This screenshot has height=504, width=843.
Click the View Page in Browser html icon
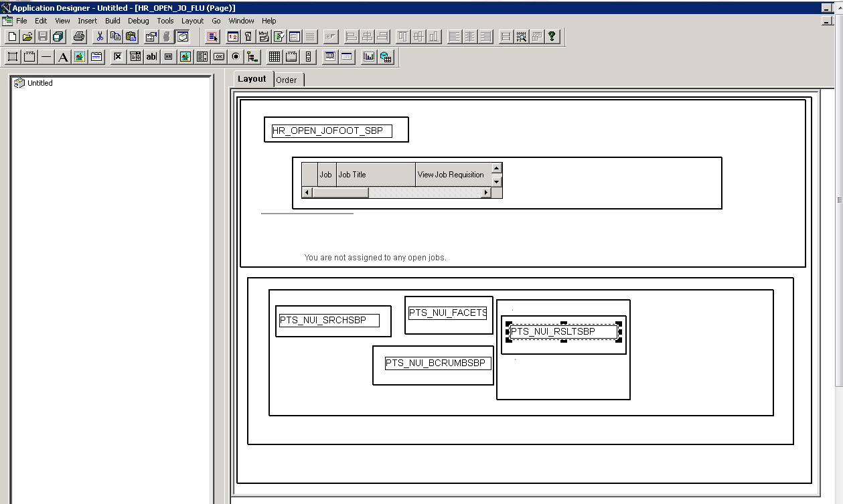[264, 36]
